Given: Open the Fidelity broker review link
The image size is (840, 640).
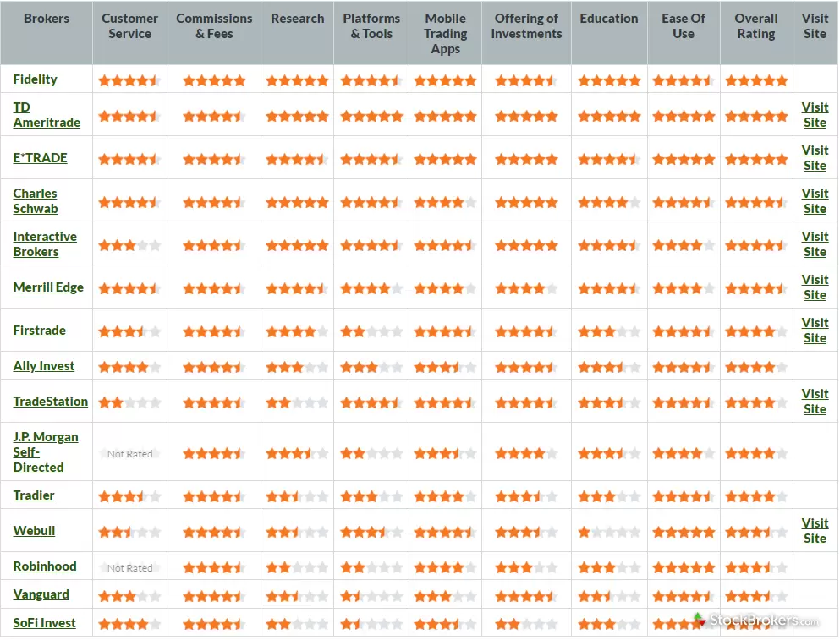Looking at the screenshot, I should point(36,79).
